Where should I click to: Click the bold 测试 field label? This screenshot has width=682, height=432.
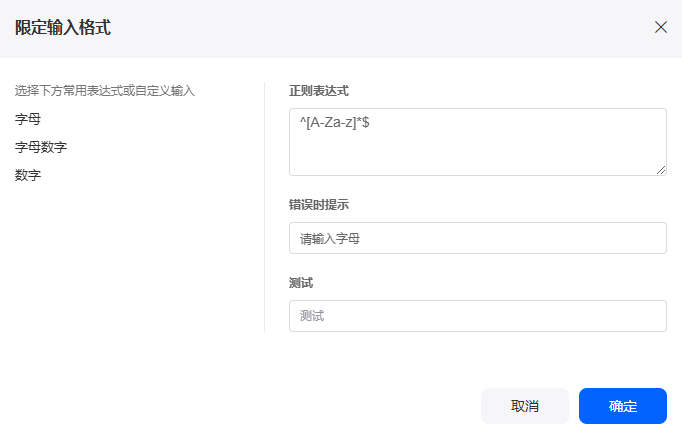click(x=301, y=283)
